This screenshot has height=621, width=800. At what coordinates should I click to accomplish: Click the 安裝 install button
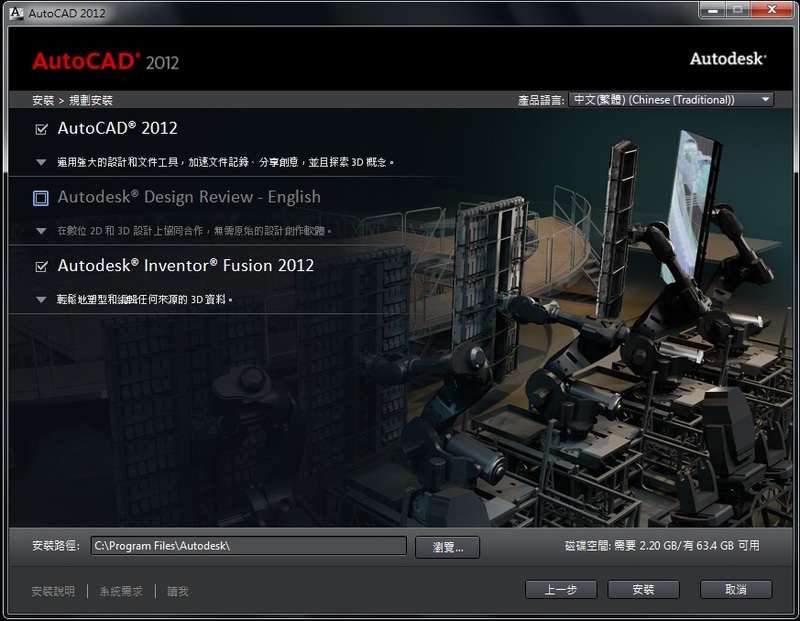(643, 589)
